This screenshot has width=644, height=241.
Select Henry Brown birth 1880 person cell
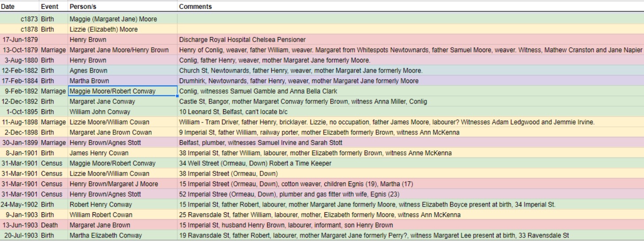pyautogui.click(x=123, y=60)
